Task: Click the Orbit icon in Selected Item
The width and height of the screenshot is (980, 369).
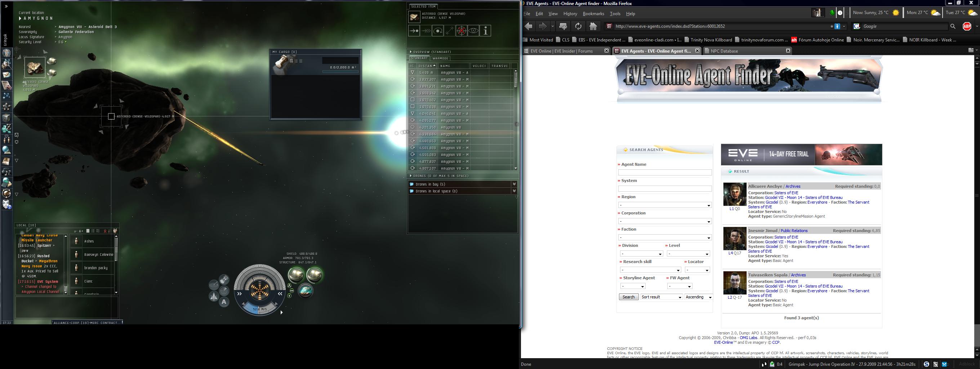Action: (437, 31)
